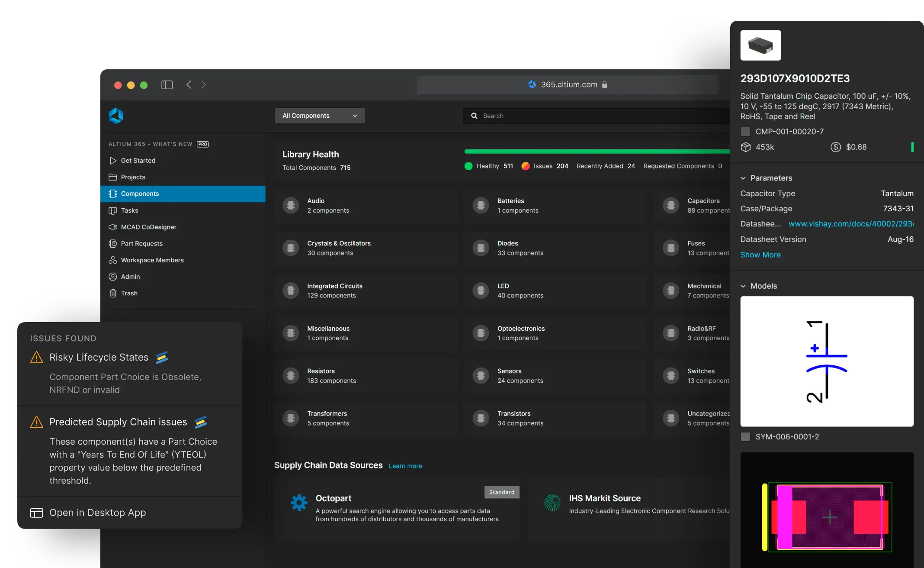Click the icon beside Predicted Supply Chain issues
The width and height of the screenshot is (924, 568).
201,422
